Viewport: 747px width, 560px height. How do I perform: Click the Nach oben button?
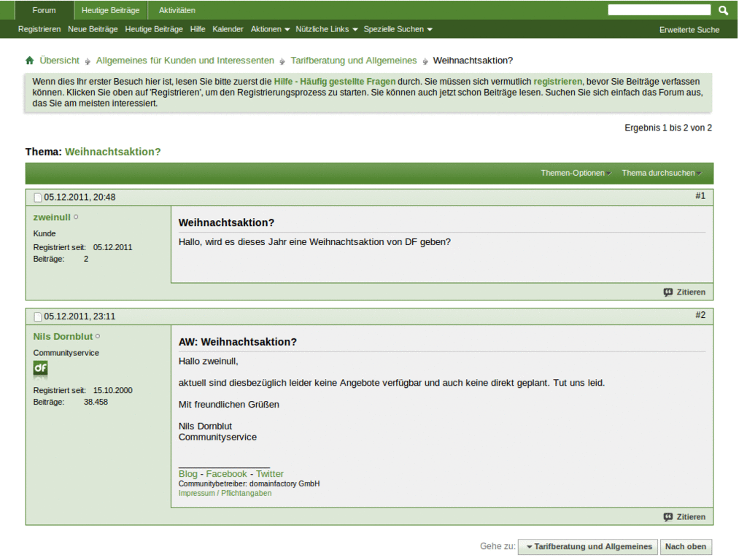point(686,546)
